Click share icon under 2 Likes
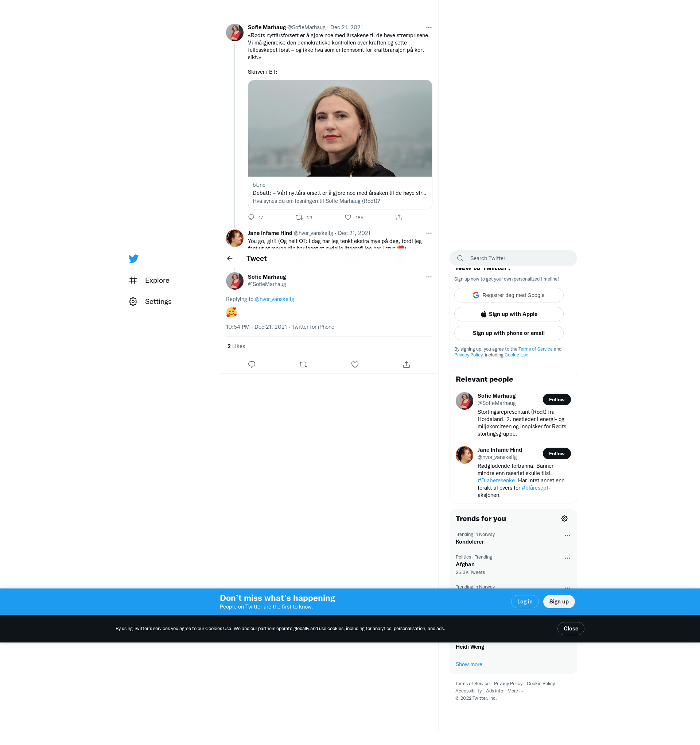 [x=407, y=364]
